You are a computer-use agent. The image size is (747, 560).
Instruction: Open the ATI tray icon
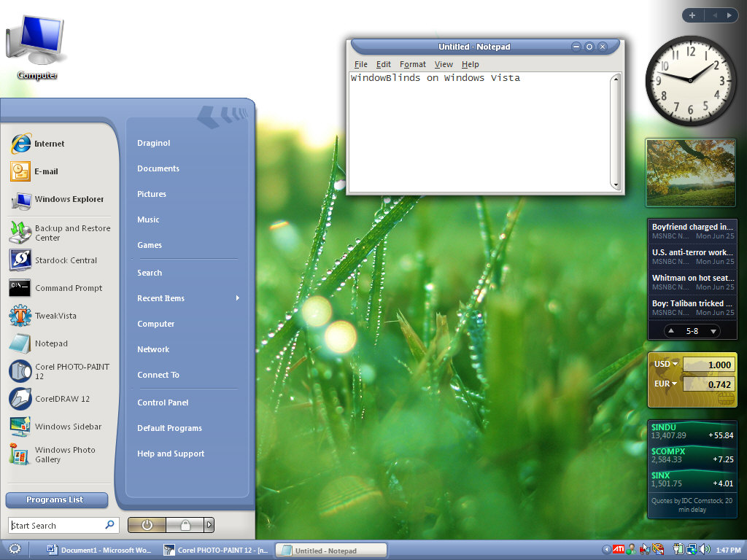(x=619, y=549)
